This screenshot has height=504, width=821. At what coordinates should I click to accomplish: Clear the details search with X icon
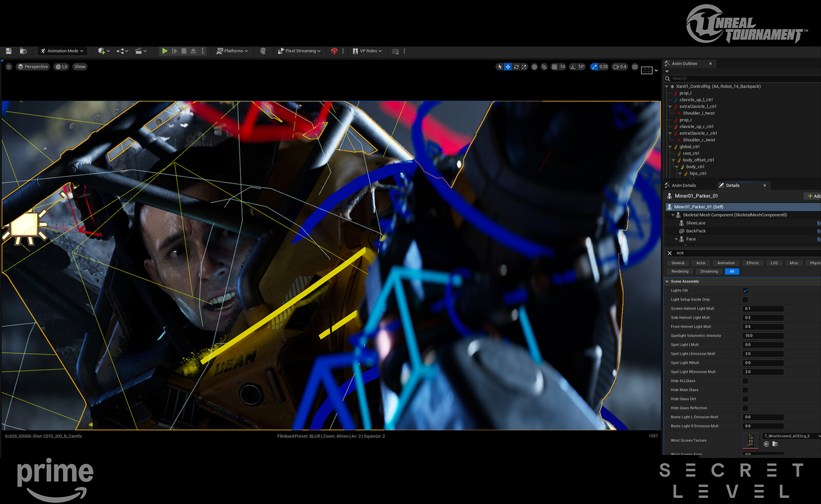[x=669, y=253]
